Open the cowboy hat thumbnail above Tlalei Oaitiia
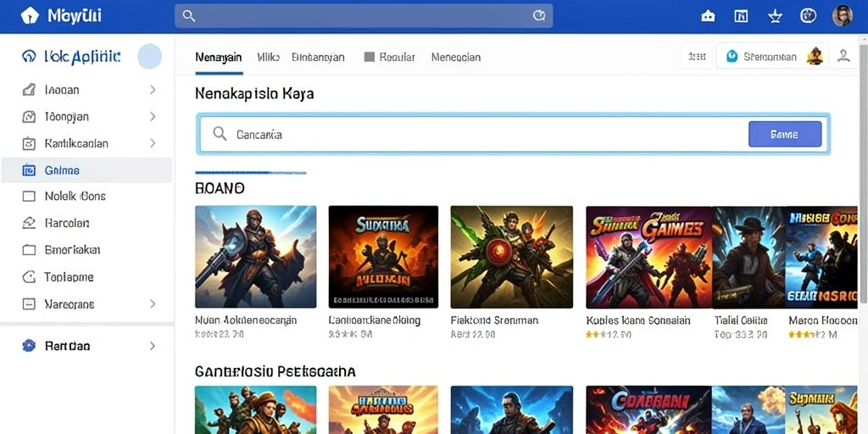The width and height of the screenshot is (868, 434). (x=748, y=257)
